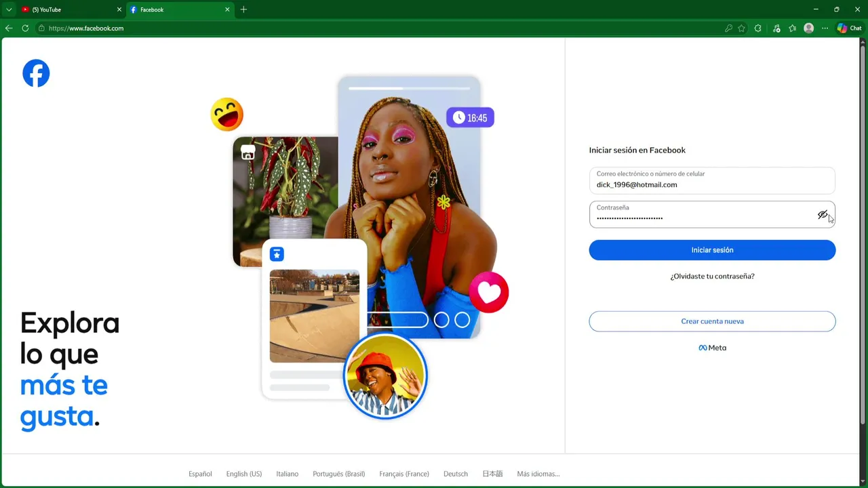Minimize the browser window

tap(815, 9)
